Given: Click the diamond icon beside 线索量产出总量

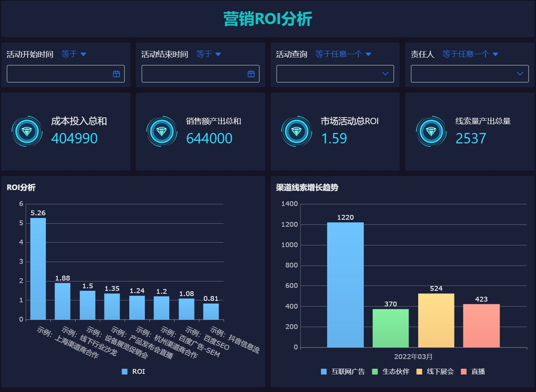Looking at the screenshot, I should (x=431, y=131).
